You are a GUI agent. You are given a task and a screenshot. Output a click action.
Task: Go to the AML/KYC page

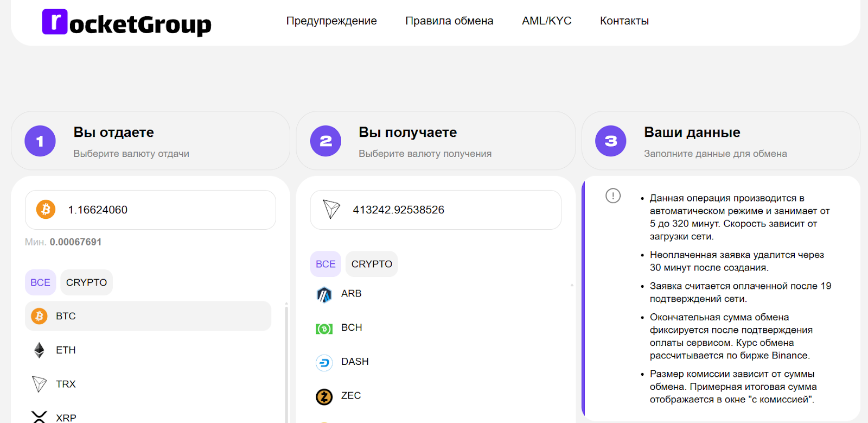[x=547, y=21]
